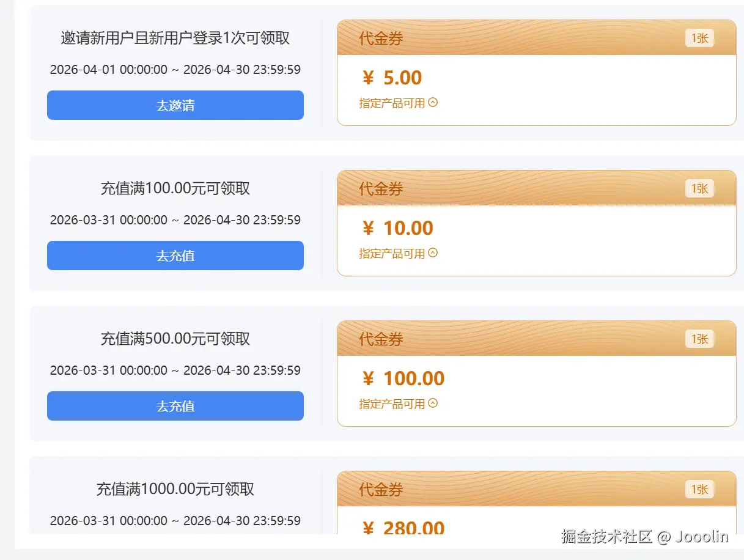Select the ¥ 5.00 voucher amount
This screenshot has height=560, width=744.
pyautogui.click(x=392, y=78)
